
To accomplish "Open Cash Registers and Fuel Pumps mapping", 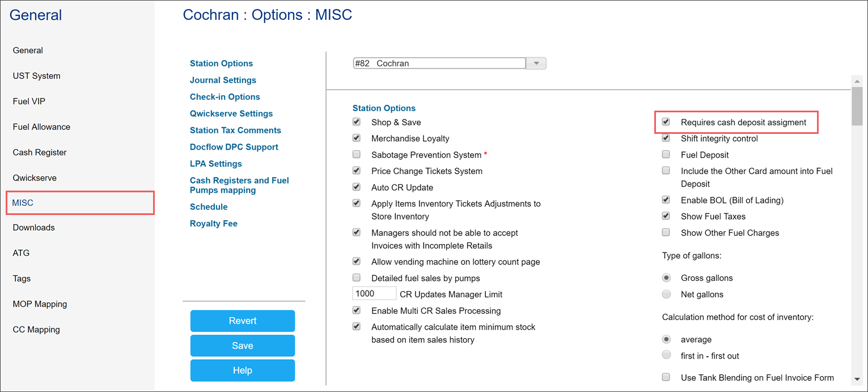I will click(239, 186).
